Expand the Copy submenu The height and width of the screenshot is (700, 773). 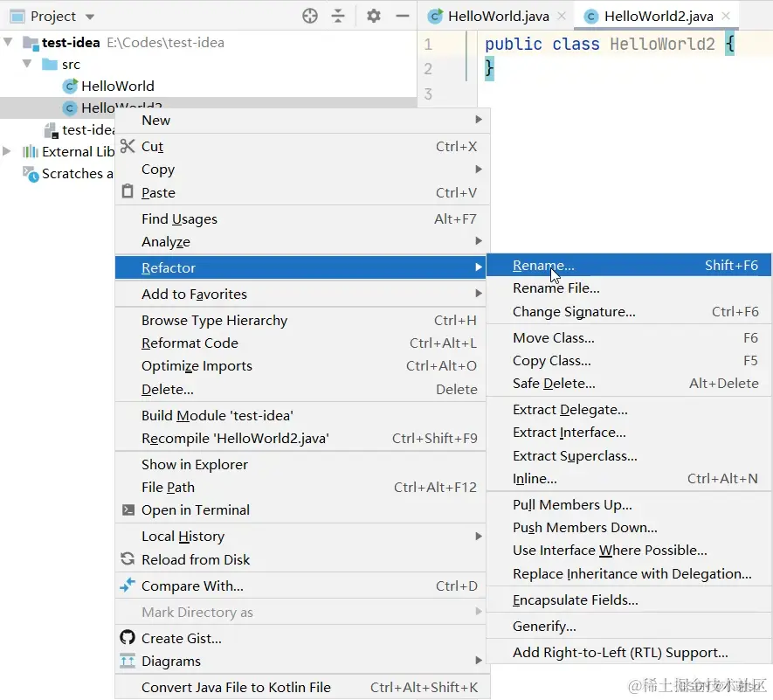(478, 169)
